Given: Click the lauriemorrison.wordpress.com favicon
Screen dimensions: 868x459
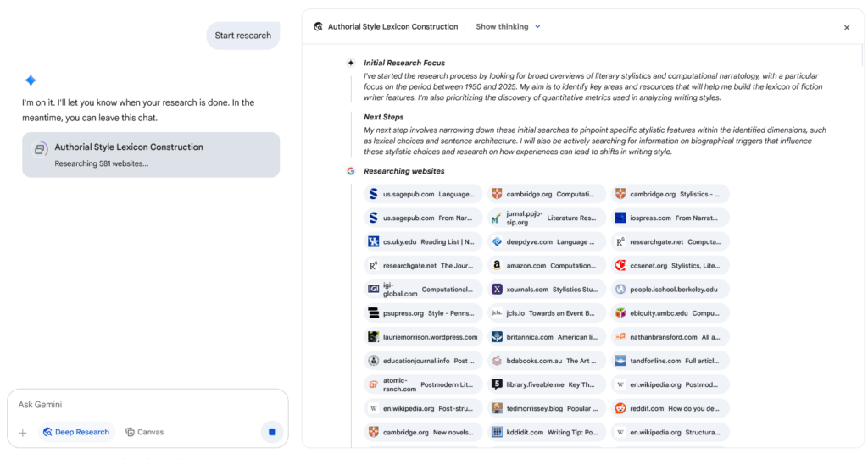Looking at the screenshot, I should pyautogui.click(x=374, y=337).
